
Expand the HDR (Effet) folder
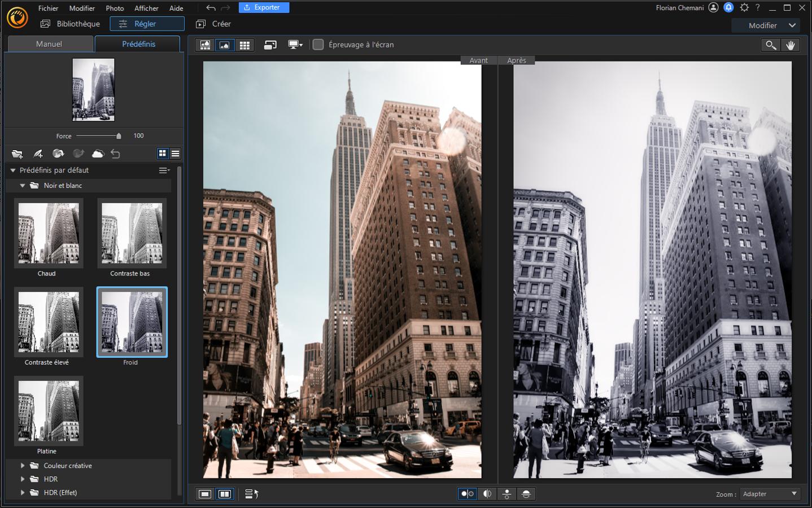click(23, 493)
